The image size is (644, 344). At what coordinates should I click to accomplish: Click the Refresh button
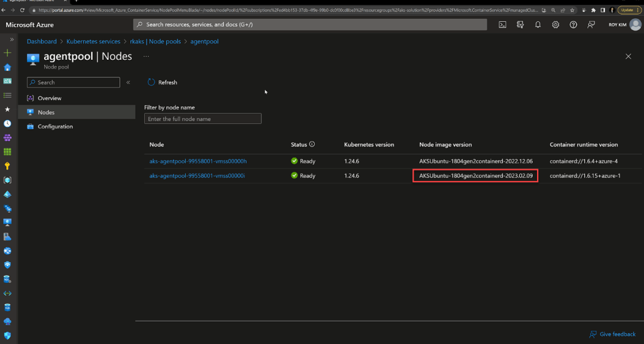click(x=162, y=82)
